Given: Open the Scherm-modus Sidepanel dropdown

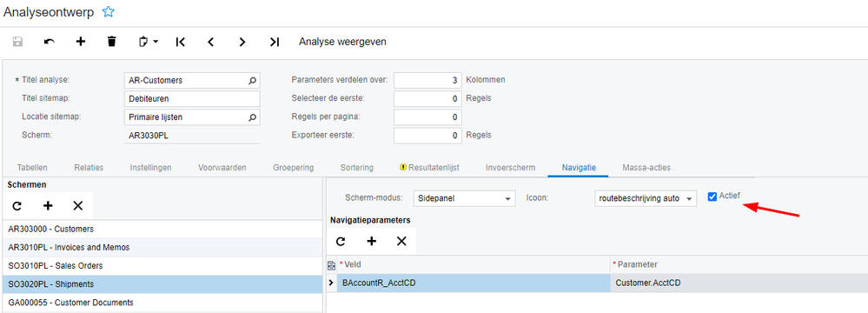Looking at the screenshot, I should [x=465, y=197].
